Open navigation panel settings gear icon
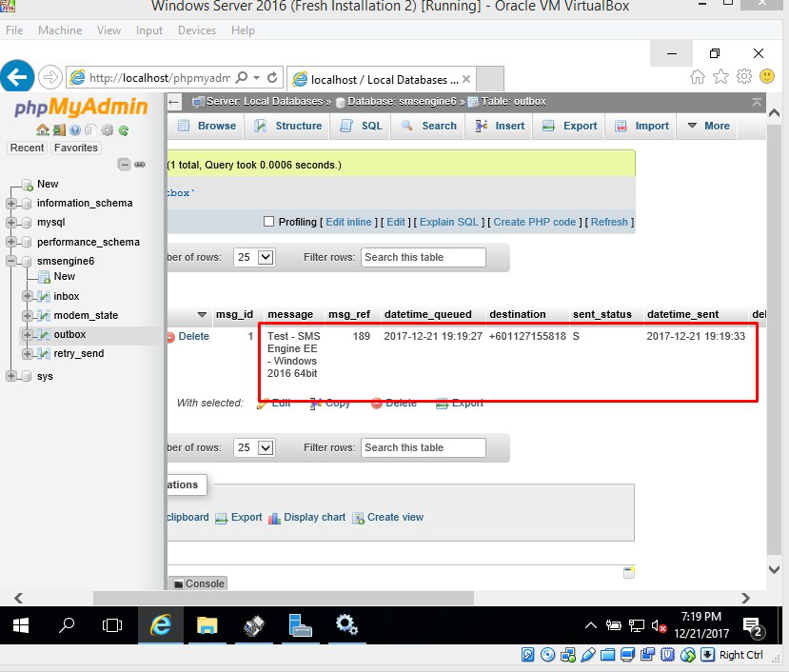789x672 pixels. 107,130
